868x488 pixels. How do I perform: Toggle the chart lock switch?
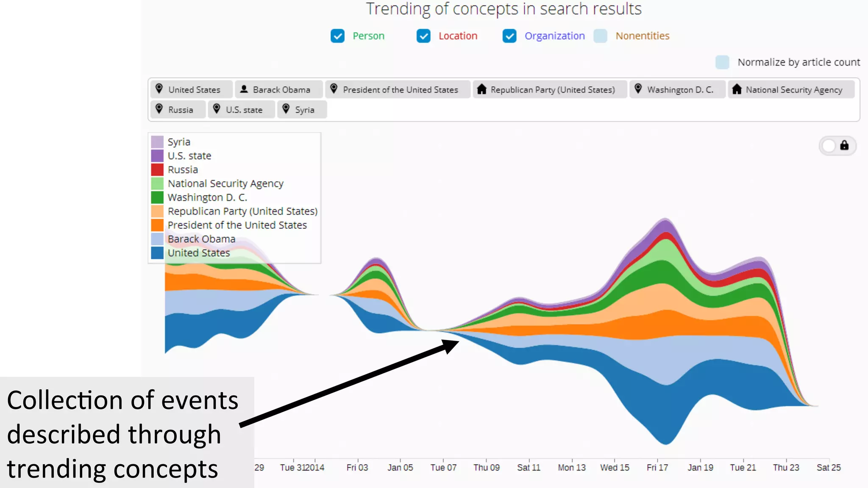tap(829, 146)
